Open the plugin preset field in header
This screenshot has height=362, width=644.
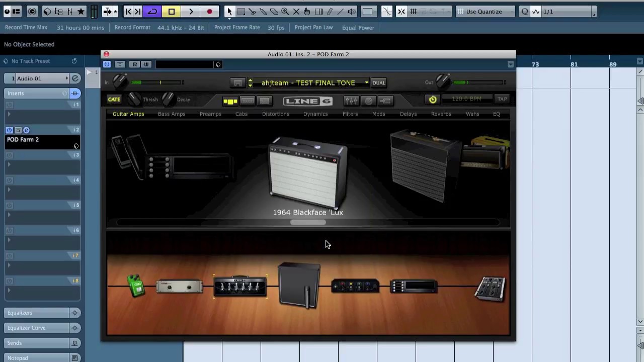(185, 64)
